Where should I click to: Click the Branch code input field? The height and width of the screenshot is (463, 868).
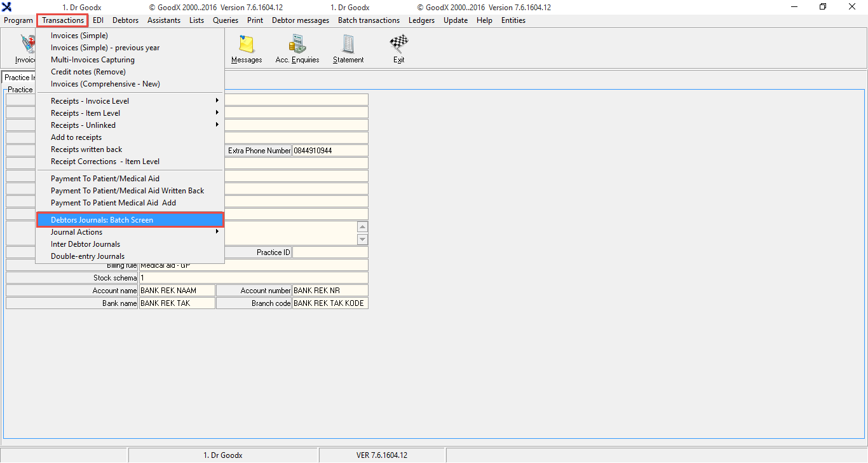[x=330, y=303]
